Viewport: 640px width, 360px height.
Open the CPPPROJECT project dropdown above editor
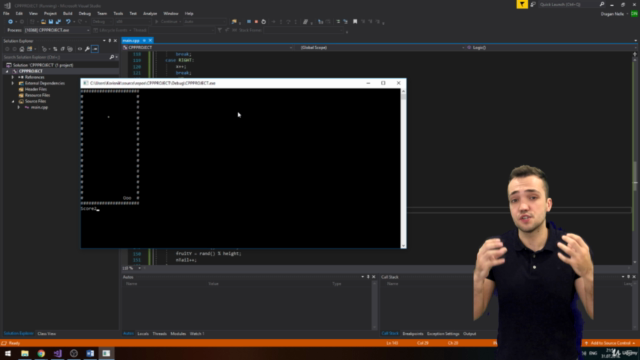tap(208, 48)
